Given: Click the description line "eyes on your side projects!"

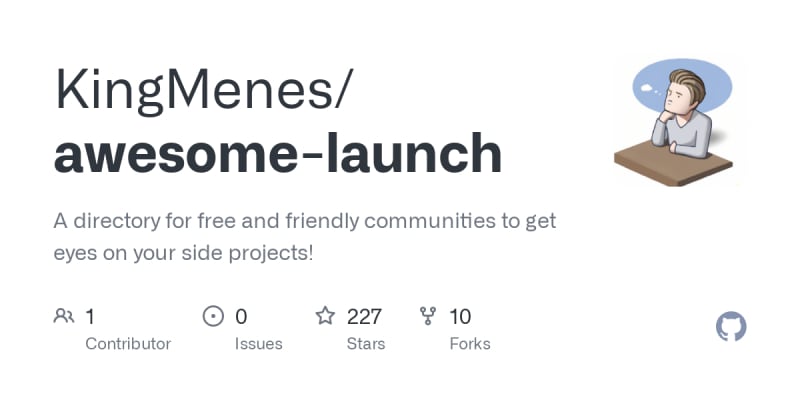Looking at the screenshot, I should 183,253.
